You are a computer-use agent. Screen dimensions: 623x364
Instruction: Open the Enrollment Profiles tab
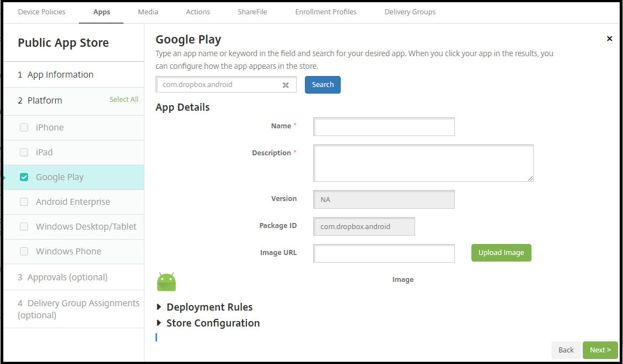tap(326, 12)
